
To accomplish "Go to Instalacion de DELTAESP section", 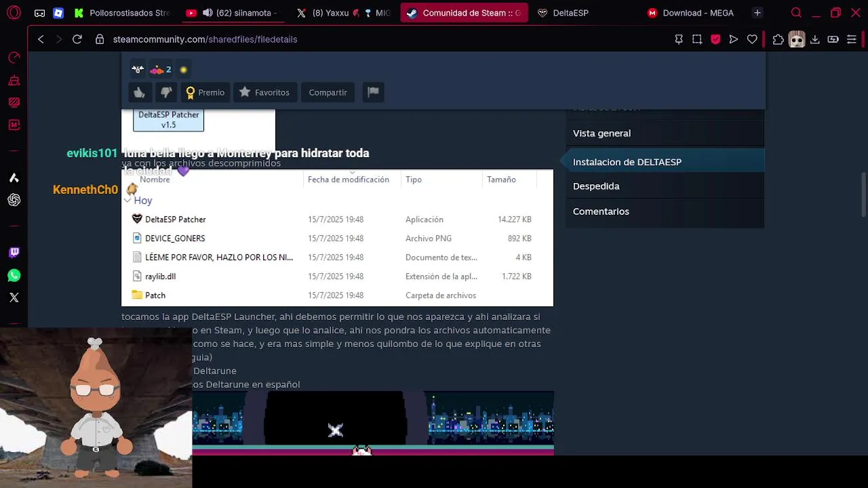I will click(x=665, y=162).
